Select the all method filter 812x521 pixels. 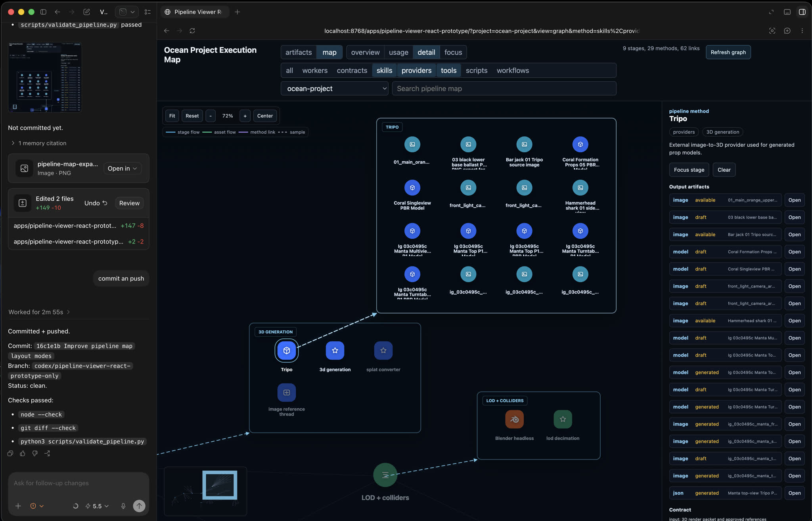pos(289,70)
